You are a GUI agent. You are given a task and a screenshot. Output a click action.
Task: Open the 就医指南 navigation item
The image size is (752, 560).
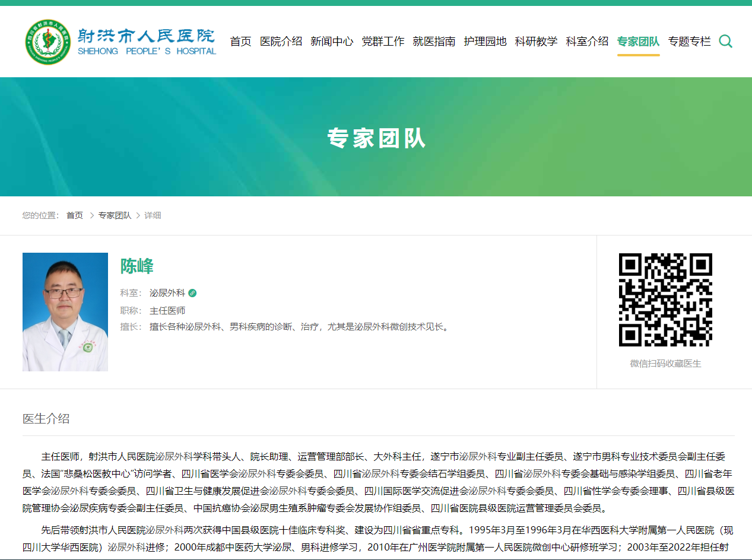(x=434, y=42)
